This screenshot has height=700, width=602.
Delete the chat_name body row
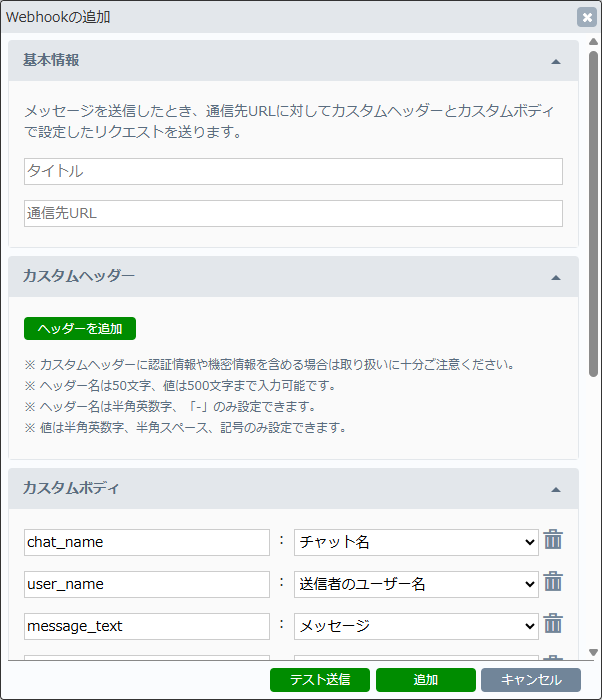tap(553, 541)
